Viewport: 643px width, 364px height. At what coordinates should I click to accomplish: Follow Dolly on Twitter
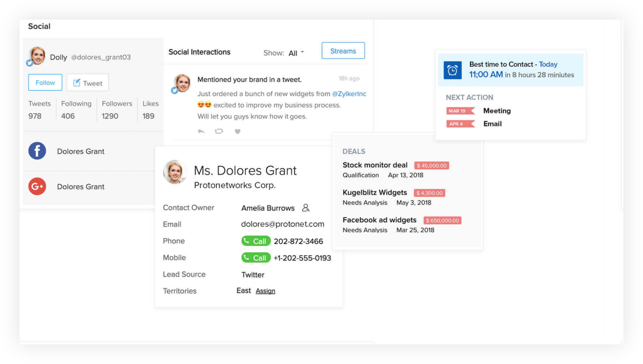[x=45, y=83]
